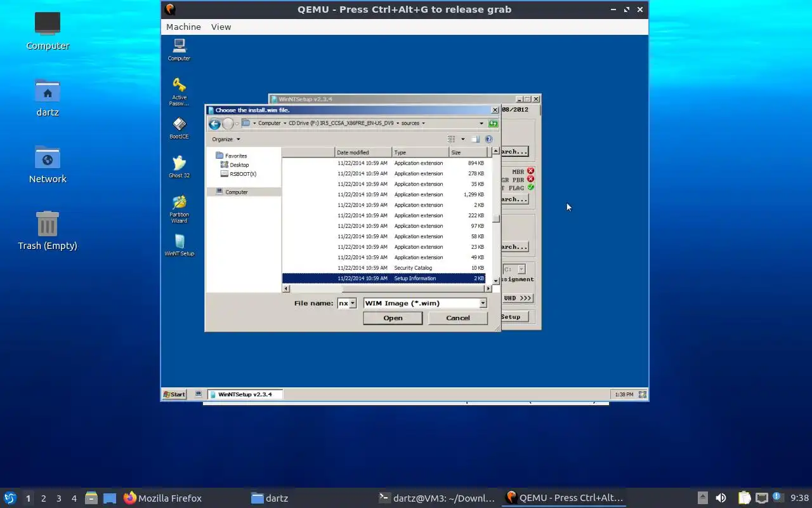Click the guest Start button
Screen dimensions: 812x508
(174, 394)
